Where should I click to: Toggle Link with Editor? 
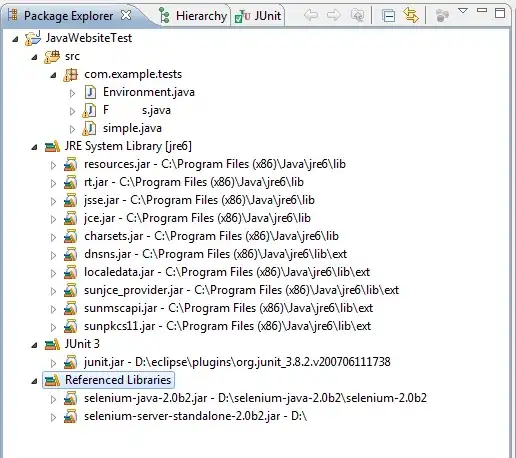tap(411, 15)
